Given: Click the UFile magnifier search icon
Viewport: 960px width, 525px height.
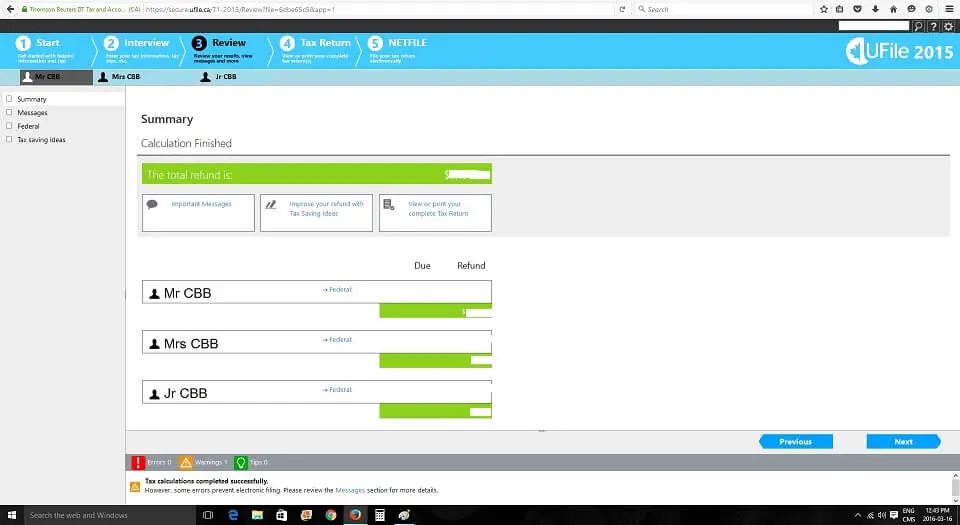Looking at the screenshot, I should pos(918,26).
